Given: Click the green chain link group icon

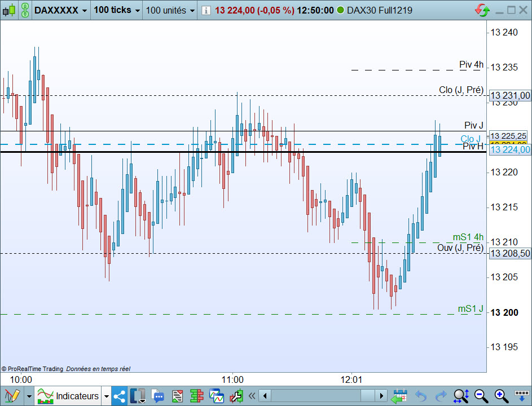Looking at the screenshot, I should pyautogui.click(x=25, y=10).
